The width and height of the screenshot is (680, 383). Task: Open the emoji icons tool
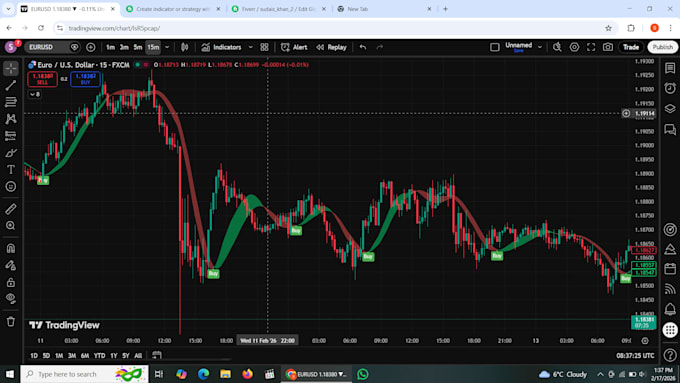click(11, 187)
